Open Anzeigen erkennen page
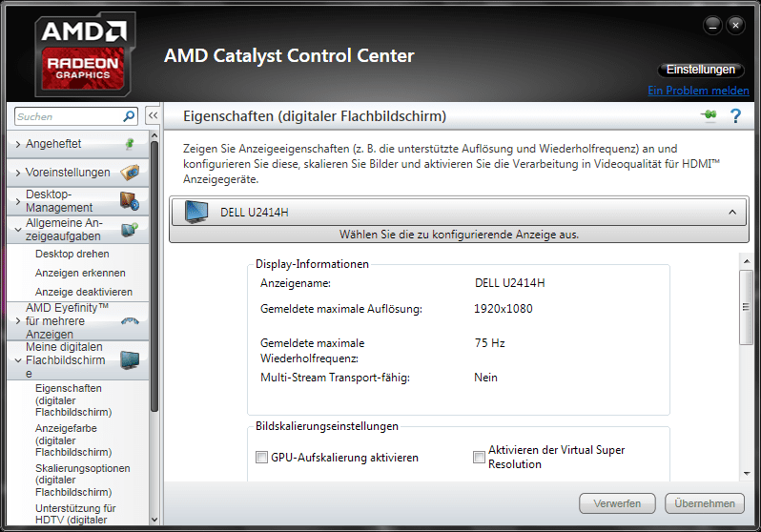761x532 pixels. pyautogui.click(x=80, y=273)
